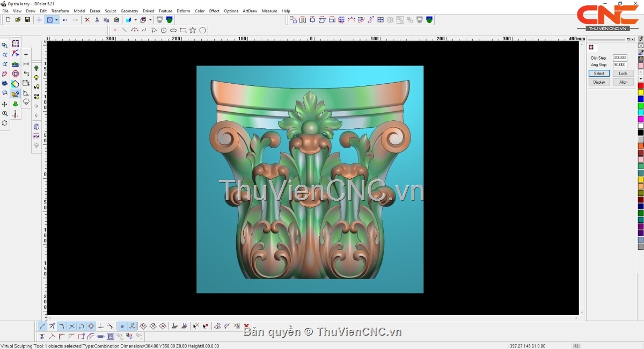Toggle intersection snap in bottom toolbar
This screenshot has width=644, height=349.
tap(71, 326)
